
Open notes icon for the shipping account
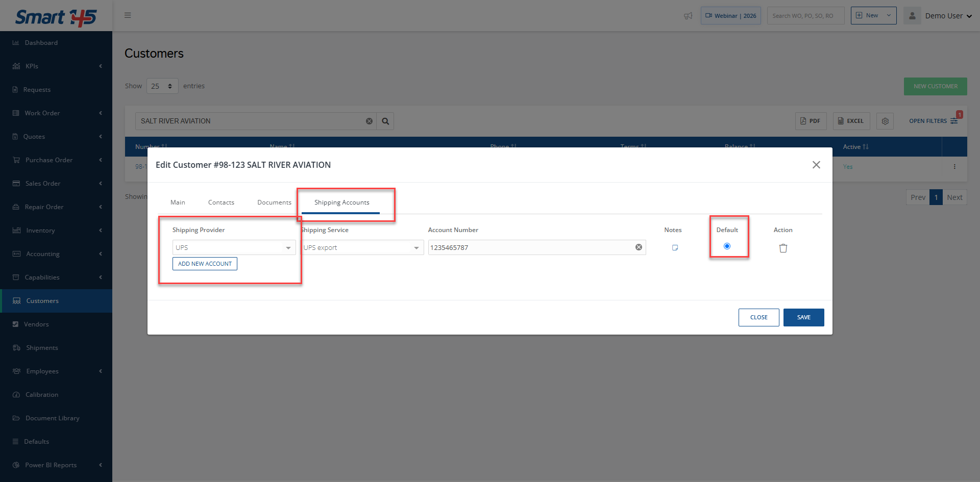pyautogui.click(x=675, y=247)
